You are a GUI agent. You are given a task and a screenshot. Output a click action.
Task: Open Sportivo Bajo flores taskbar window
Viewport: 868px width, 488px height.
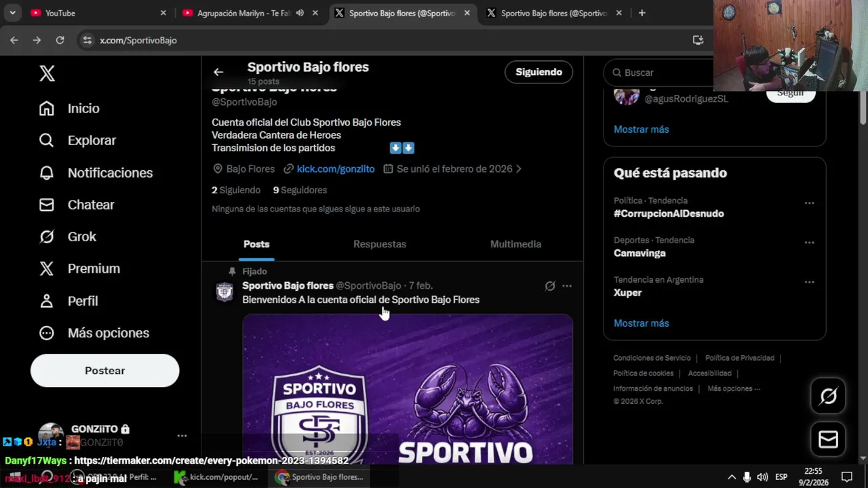click(x=319, y=477)
